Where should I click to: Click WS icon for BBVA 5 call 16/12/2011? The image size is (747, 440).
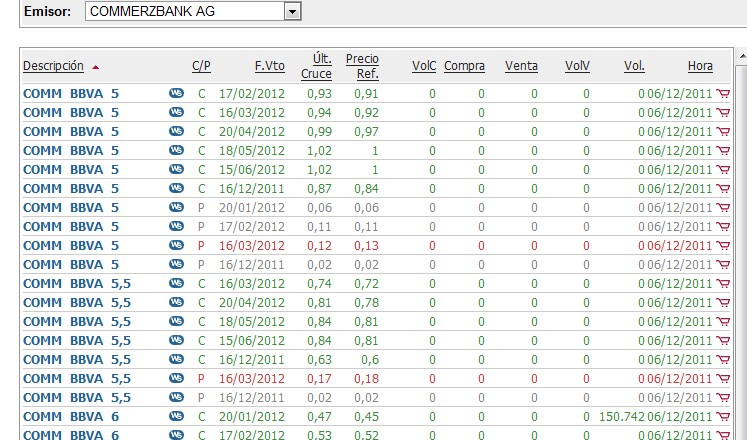coord(176,189)
